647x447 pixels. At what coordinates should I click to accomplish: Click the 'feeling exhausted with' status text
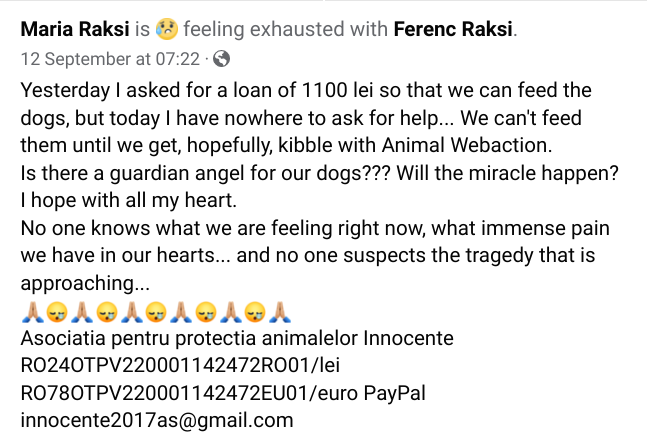[285, 29]
